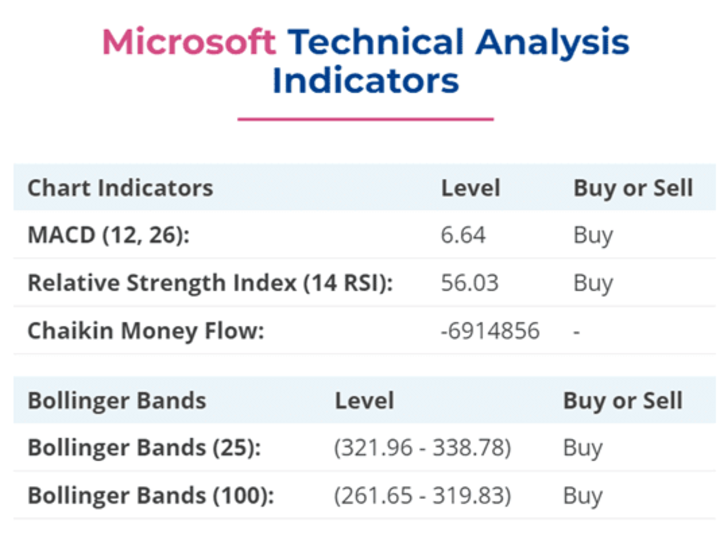Select the Bollinger Bands (100) row label
This screenshot has width=720, height=539.
click(x=151, y=495)
